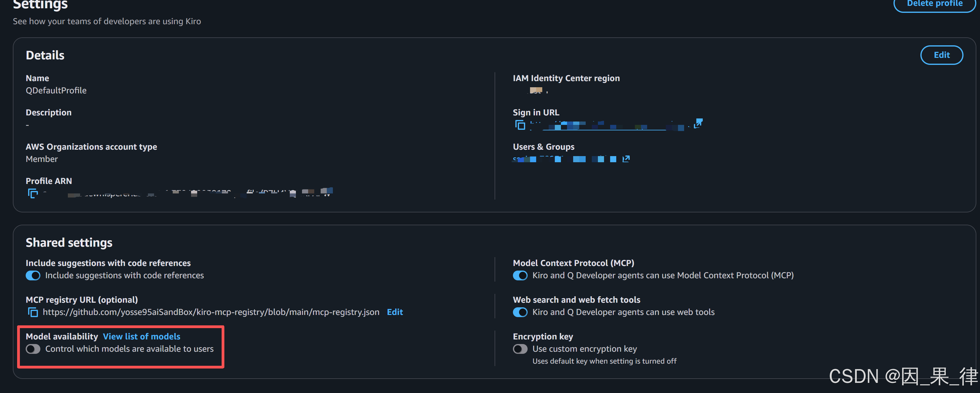Copy the MCP registry URL
The height and width of the screenshot is (393, 980).
pyautogui.click(x=33, y=312)
